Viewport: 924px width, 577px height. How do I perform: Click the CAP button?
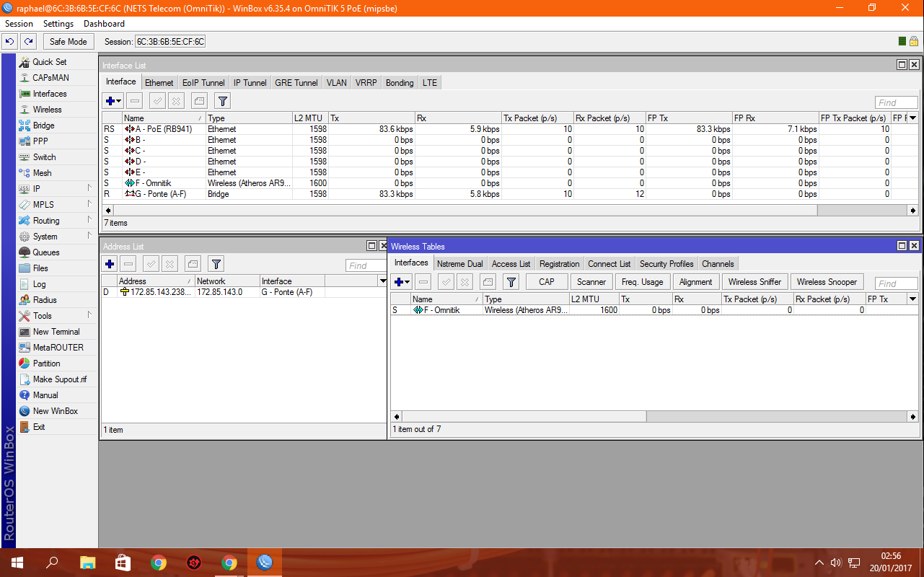coord(547,282)
